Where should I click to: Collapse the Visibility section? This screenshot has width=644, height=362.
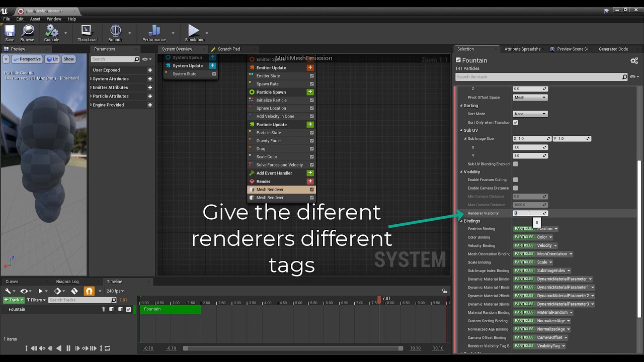point(461,172)
